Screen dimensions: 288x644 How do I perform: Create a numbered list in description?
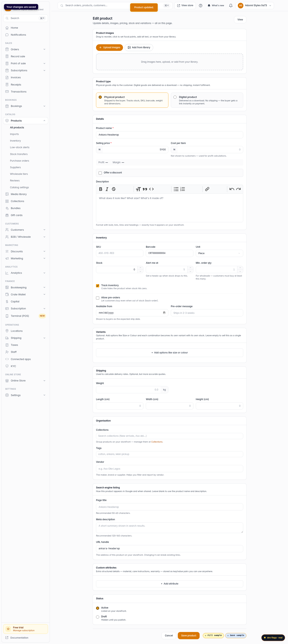(x=183, y=189)
